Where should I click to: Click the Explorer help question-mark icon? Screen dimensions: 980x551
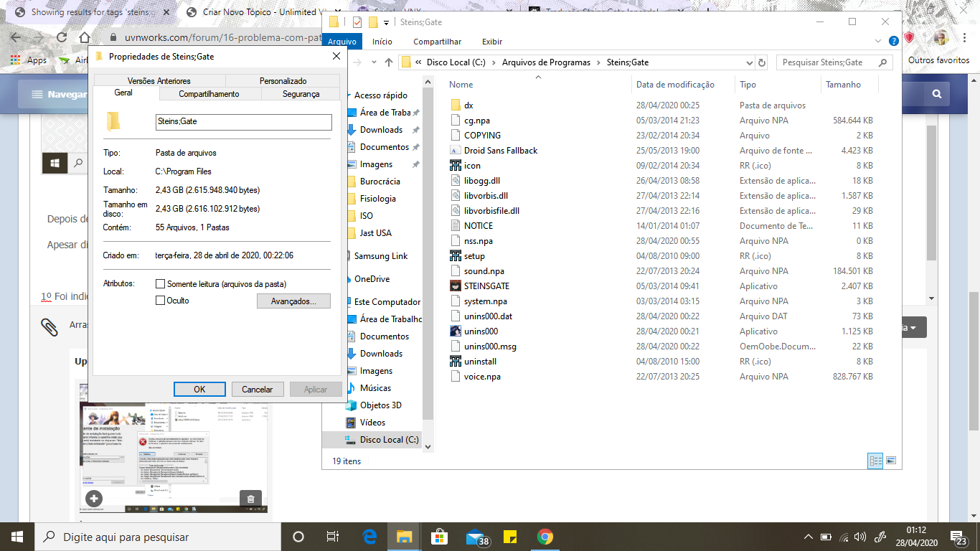point(893,42)
